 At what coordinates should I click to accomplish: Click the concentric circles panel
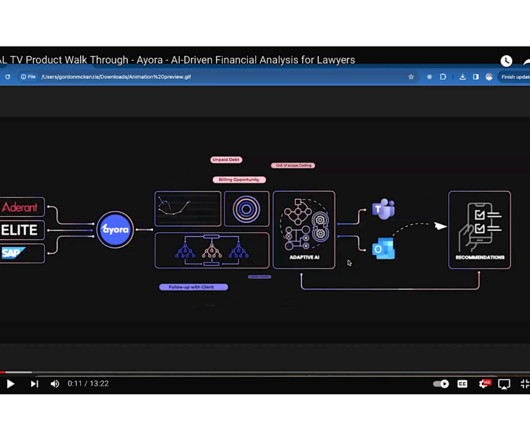coord(247,208)
